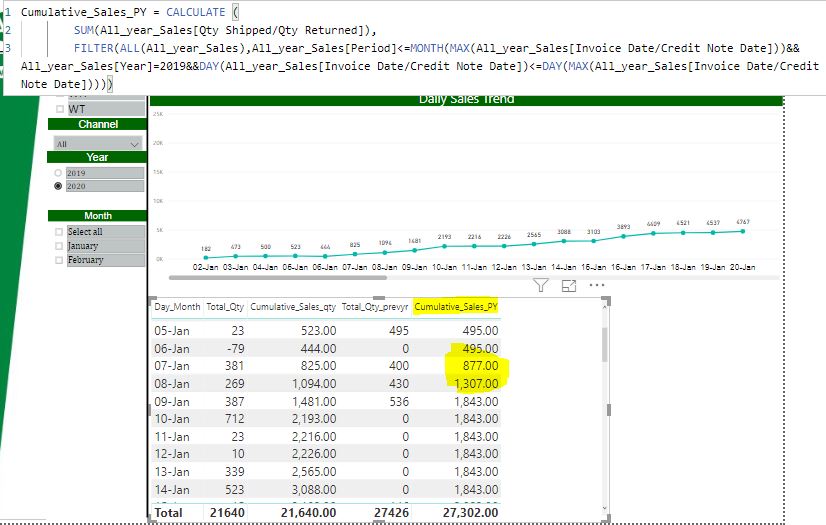Click the 1,481.00 cumulative cell for 09-Jan

click(x=314, y=401)
